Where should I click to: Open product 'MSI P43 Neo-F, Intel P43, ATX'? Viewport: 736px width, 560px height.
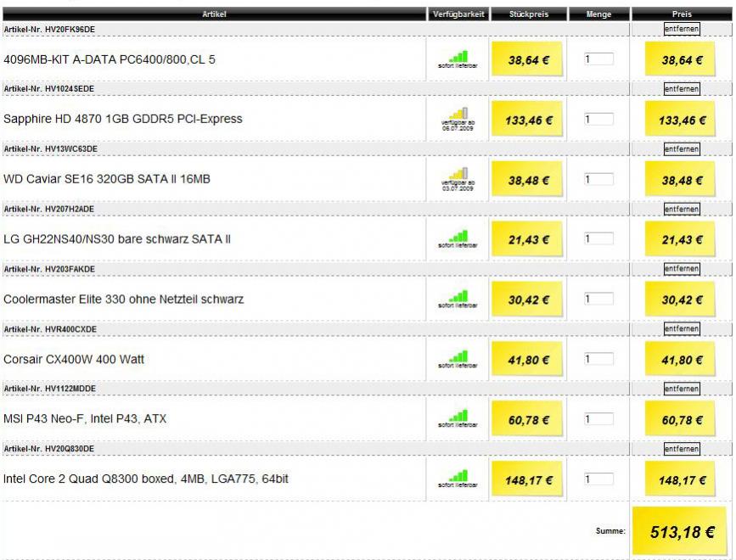85,419
